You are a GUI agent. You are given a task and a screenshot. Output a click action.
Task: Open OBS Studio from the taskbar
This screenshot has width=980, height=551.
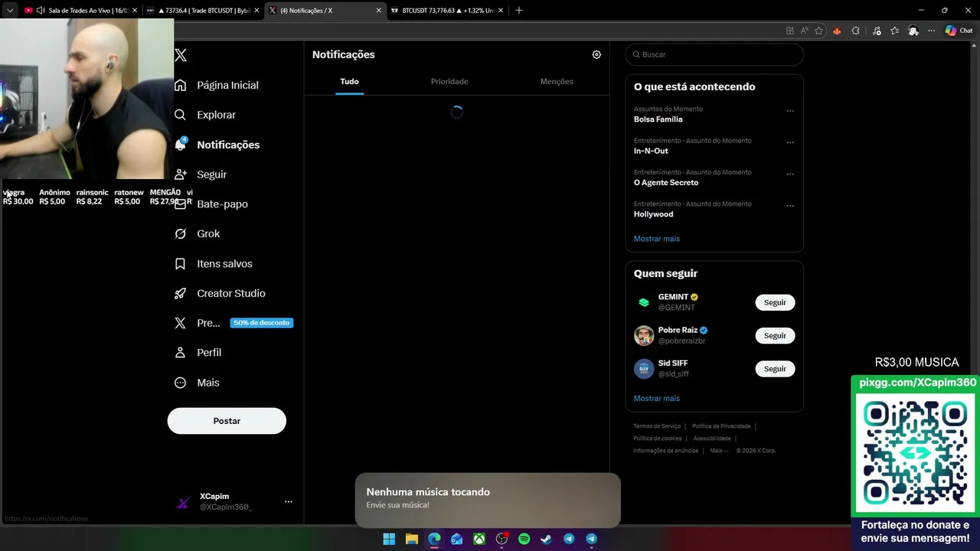502,539
